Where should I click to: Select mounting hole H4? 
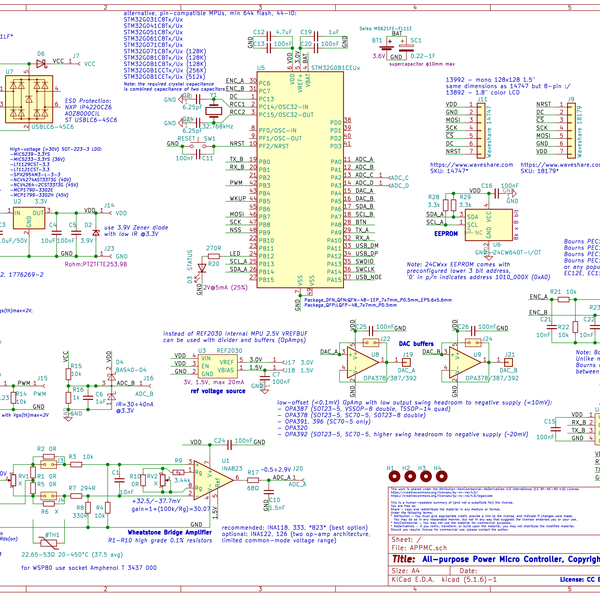click(x=441, y=476)
